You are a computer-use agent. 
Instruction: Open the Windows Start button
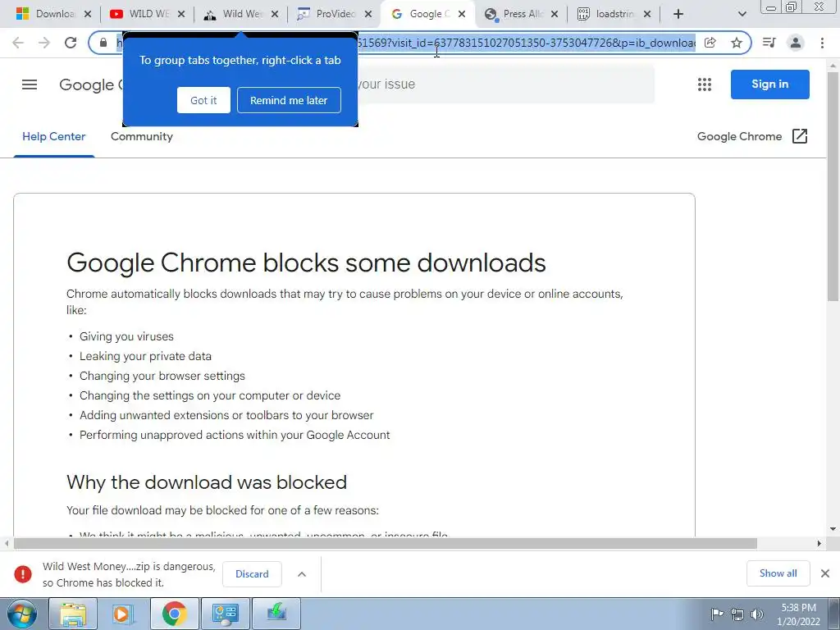click(x=22, y=614)
